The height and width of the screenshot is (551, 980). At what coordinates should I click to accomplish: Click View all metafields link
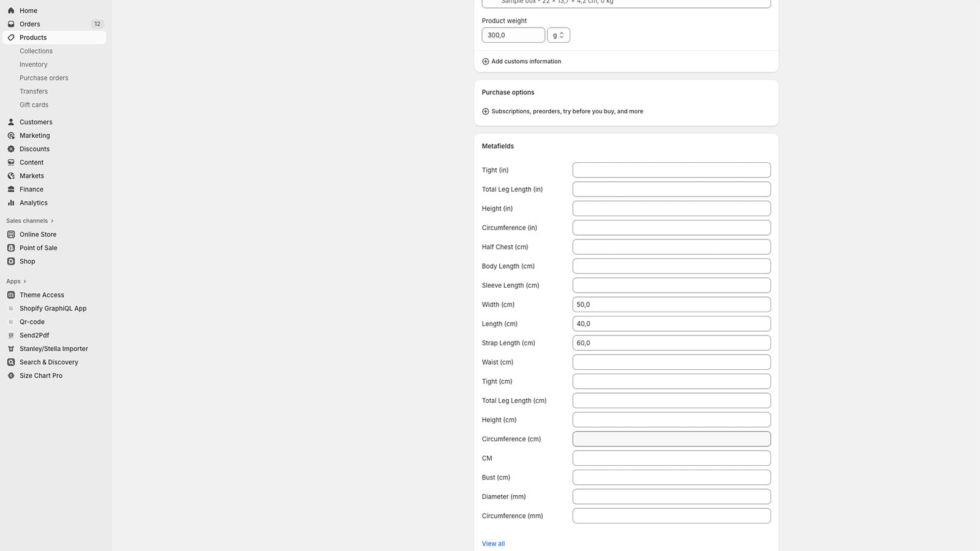pyautogui.click(x=493, y=544)
